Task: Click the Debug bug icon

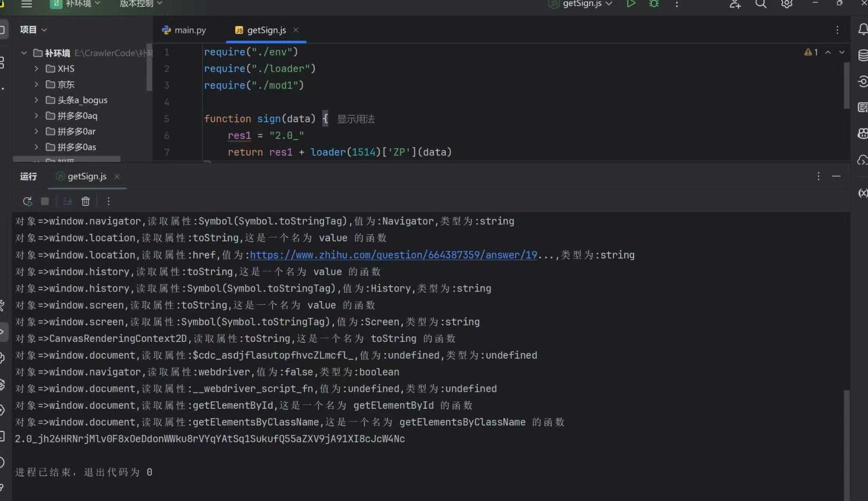Action: 654,4
